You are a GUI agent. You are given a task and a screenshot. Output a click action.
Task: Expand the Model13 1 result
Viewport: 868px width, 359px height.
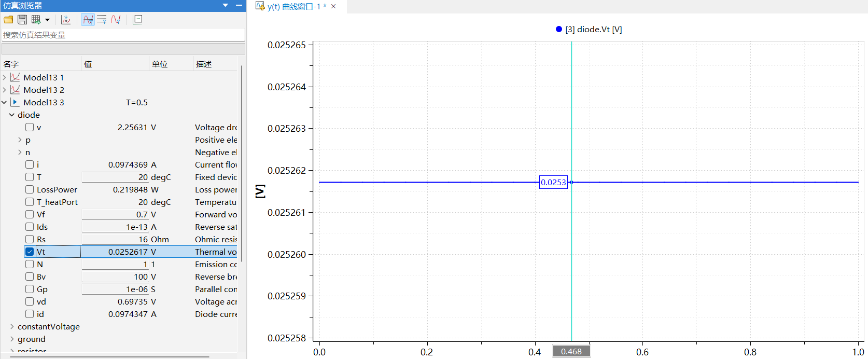(5, 77)
